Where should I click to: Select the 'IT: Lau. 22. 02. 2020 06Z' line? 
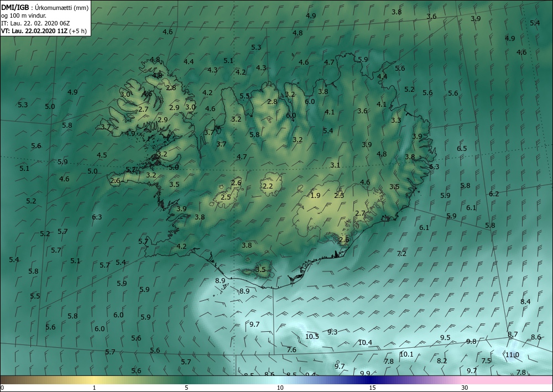click(x=35, y=23)
